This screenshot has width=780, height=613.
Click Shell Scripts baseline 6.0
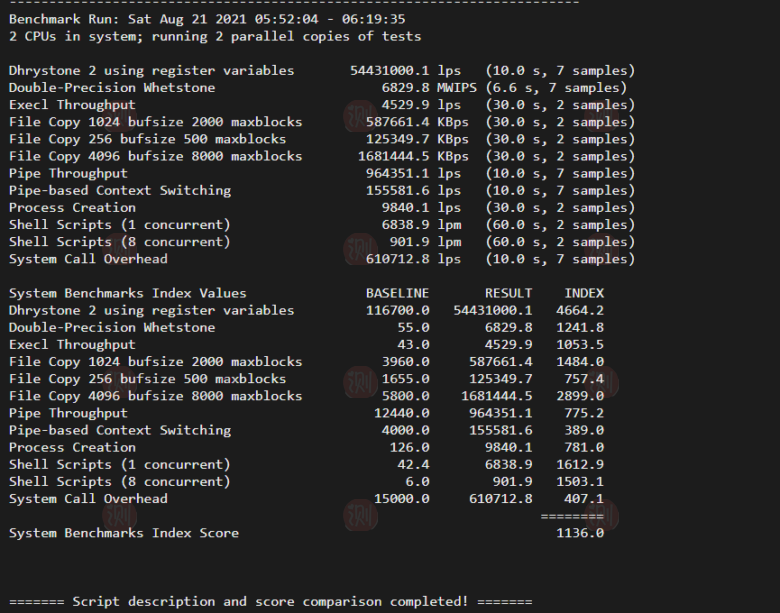pyautogui.click(x=417, y=483)
